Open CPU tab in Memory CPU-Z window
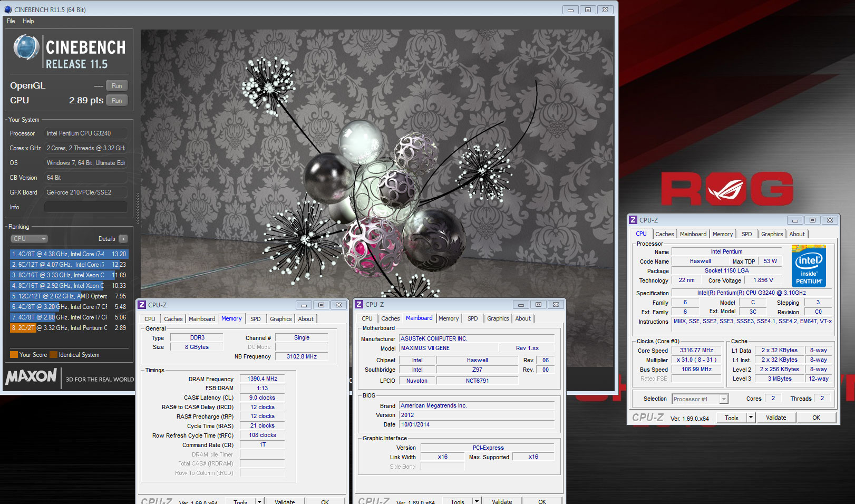 coord(150,319)
